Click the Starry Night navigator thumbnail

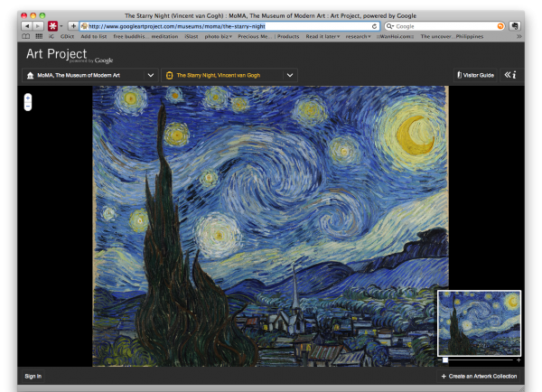pos(479,323)
